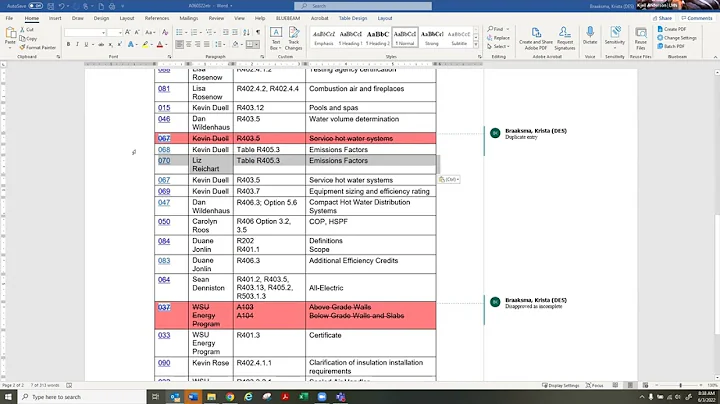Toggle underline formatting
This screenshot has height=404, width=720.
click(86, 44)
